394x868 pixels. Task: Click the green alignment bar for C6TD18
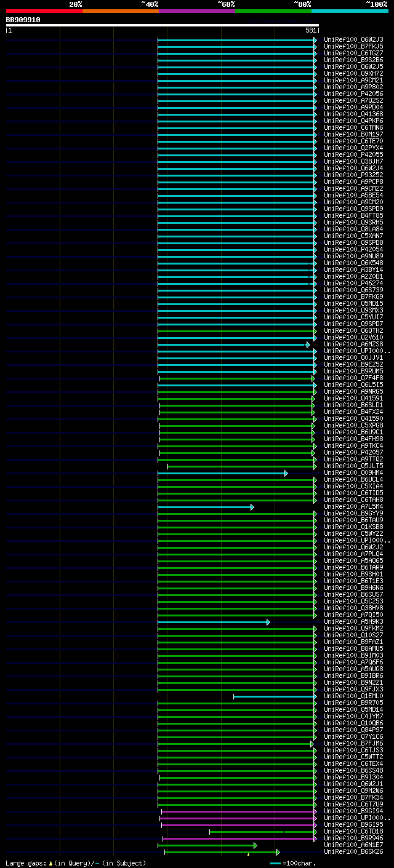coord(263,832)
